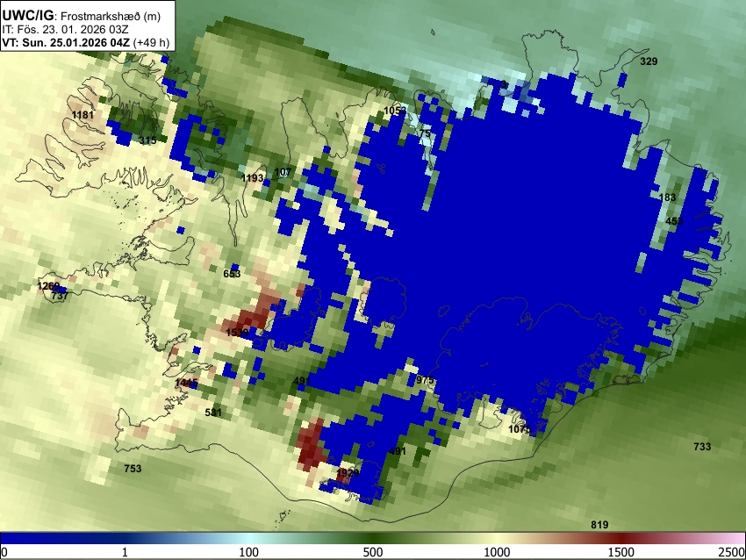
Task: Select the valid time 'VT: Sun. 25.01.2026 04Z'
Action: (66, 42)
